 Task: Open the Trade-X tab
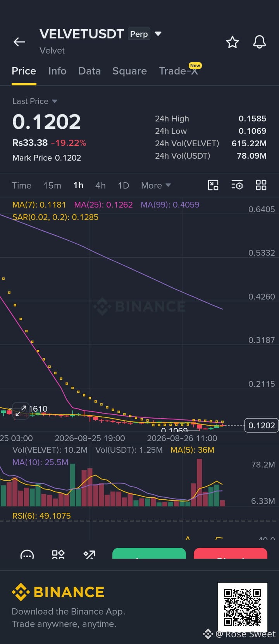pos(179,71)
